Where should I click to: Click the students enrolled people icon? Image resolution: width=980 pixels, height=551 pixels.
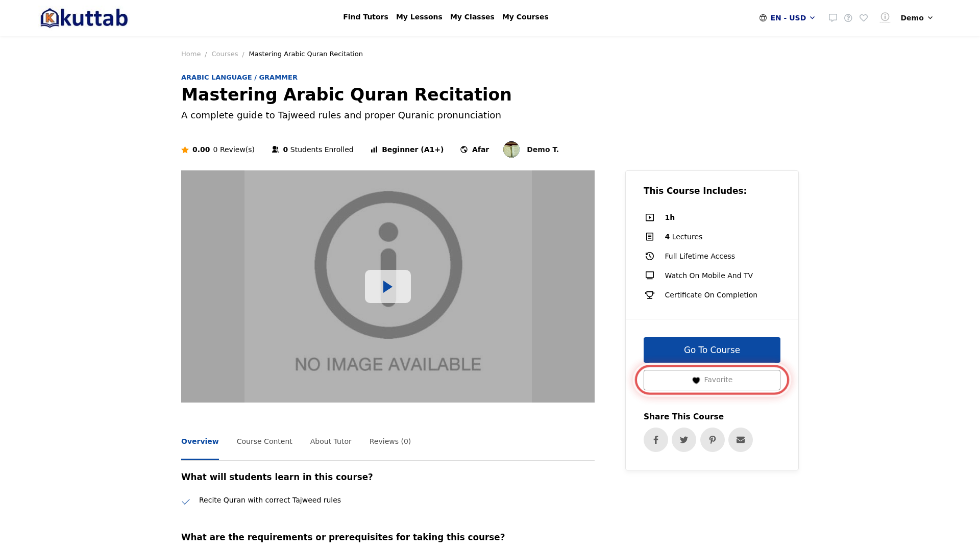[x=276, y=149]
